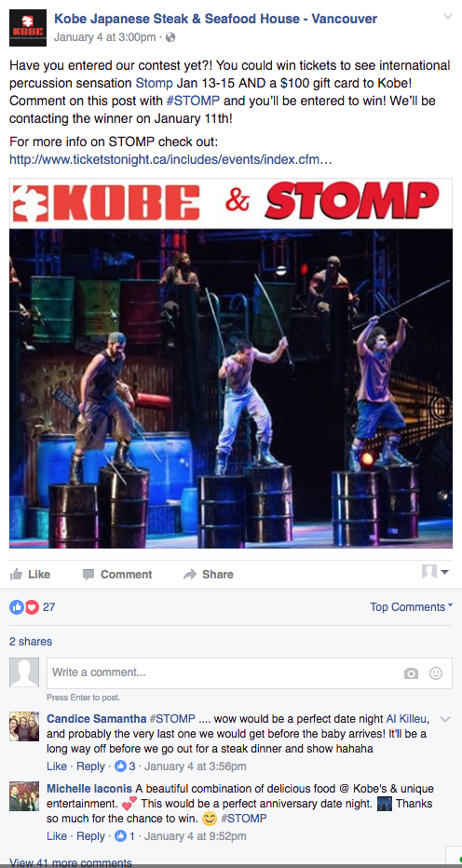The height and width of the screenshot is (868, 462).
Task: Open the Stomp page link in the post
Action: pyautogui.click(x=150, y=84)
